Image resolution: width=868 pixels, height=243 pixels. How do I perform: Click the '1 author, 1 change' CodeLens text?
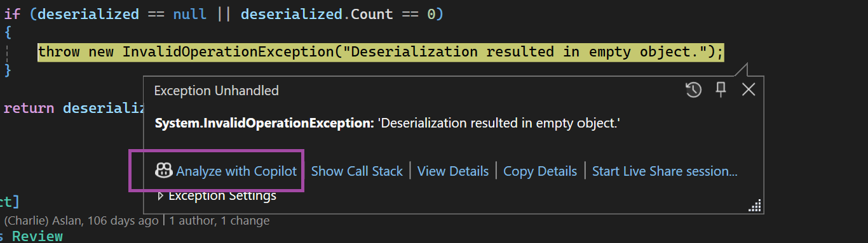pyautogui.click(x=219, y=221)
